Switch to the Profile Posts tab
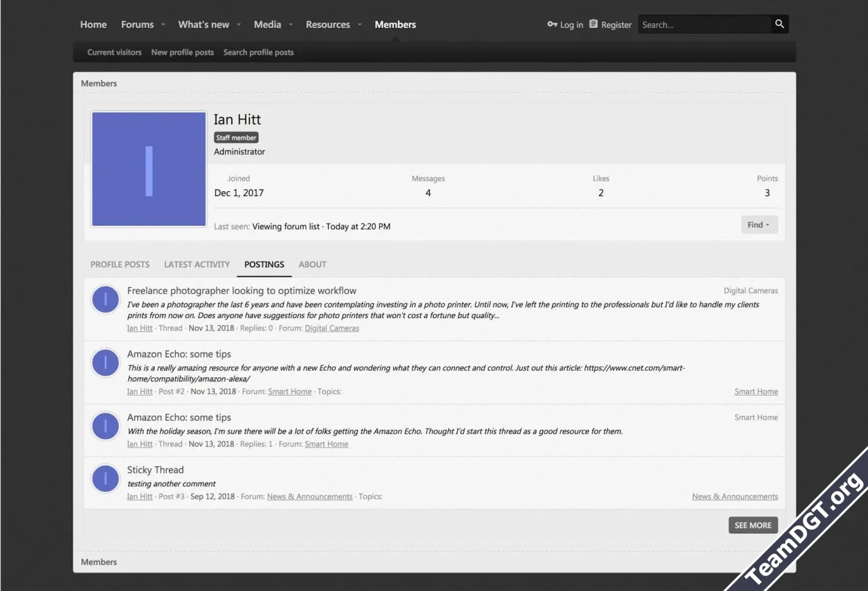 [120, 265]
